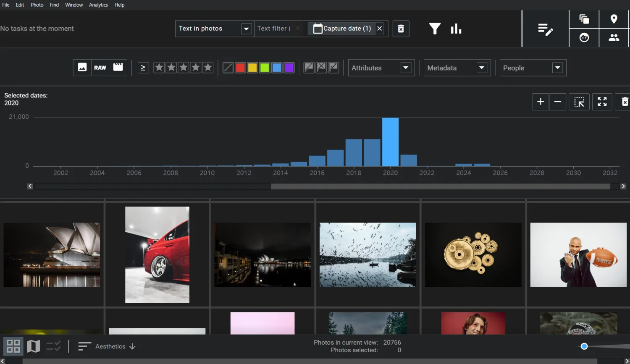
Task: Zoom in the date histogram with plus
Action: point(541,102)
